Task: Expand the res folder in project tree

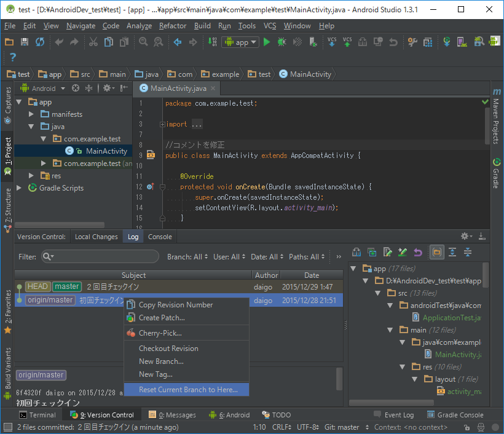Action: (x=31, y=176)
